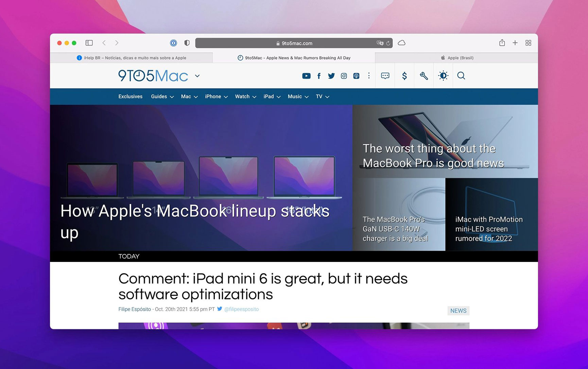Viewport: 588px width, 369px height.
Task: Open the three-dot more options menu
Action: [369, 75]
